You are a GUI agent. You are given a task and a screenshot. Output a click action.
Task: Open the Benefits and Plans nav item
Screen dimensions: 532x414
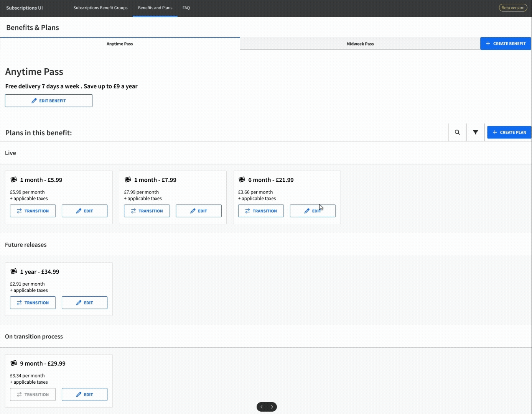point(155,8)
